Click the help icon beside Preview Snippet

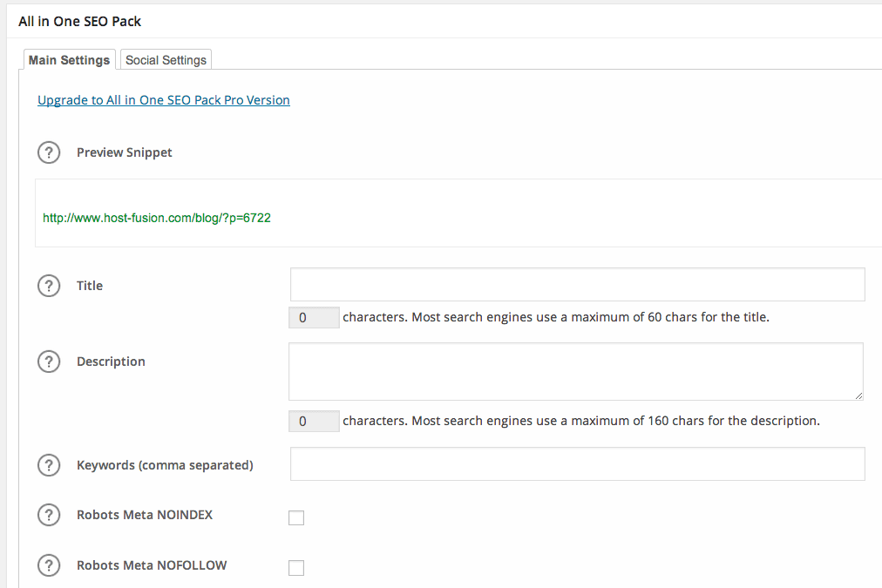pos(49,152)
